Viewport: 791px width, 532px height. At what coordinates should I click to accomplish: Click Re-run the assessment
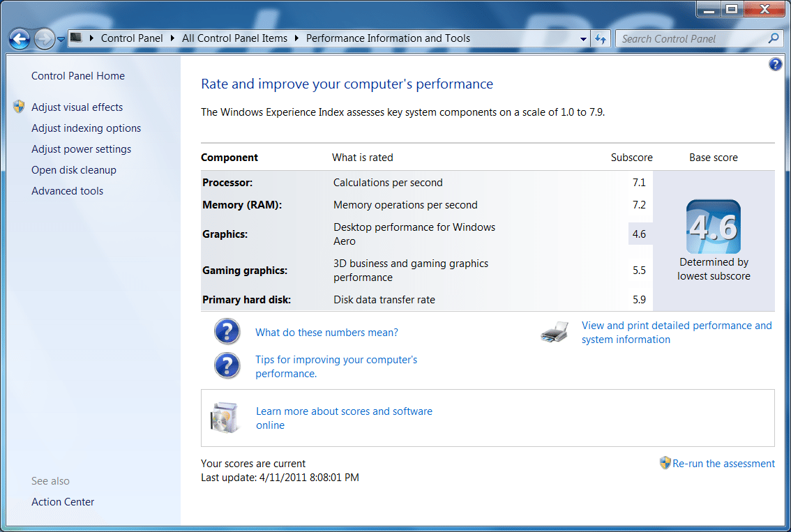click(x=723, y=464)
